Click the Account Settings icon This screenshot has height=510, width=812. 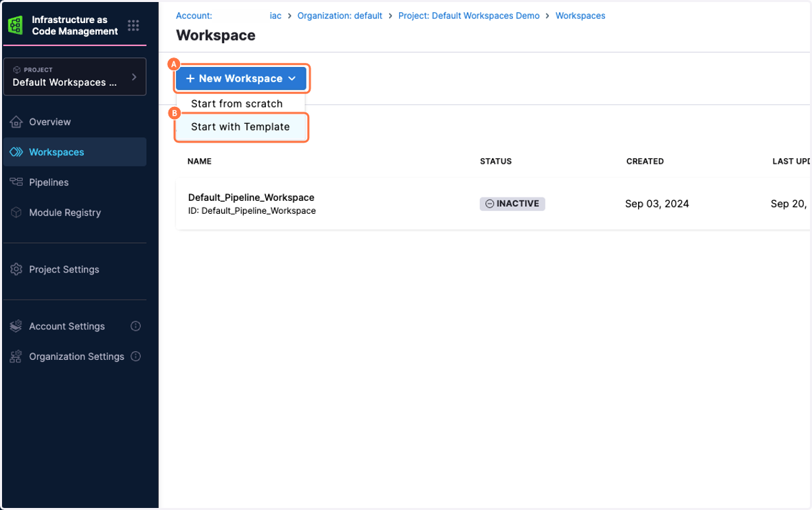(x=16, y=326)
